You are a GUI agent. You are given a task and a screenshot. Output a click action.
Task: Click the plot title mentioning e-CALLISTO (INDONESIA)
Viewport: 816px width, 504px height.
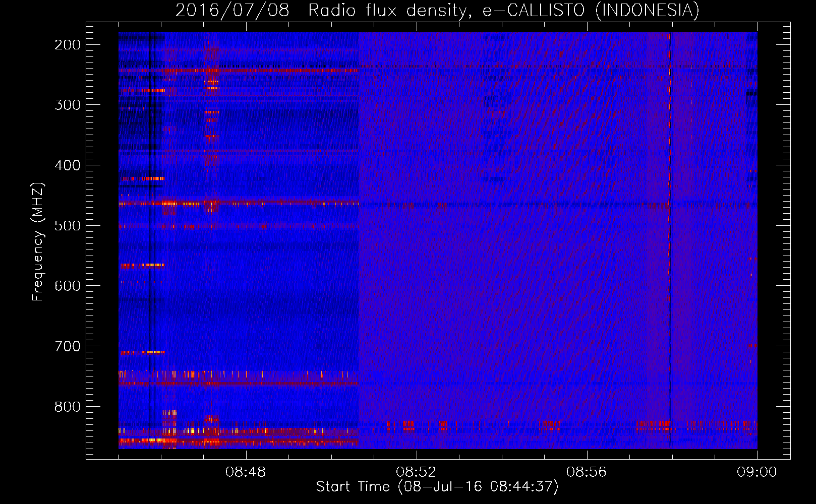pos(437,10)
